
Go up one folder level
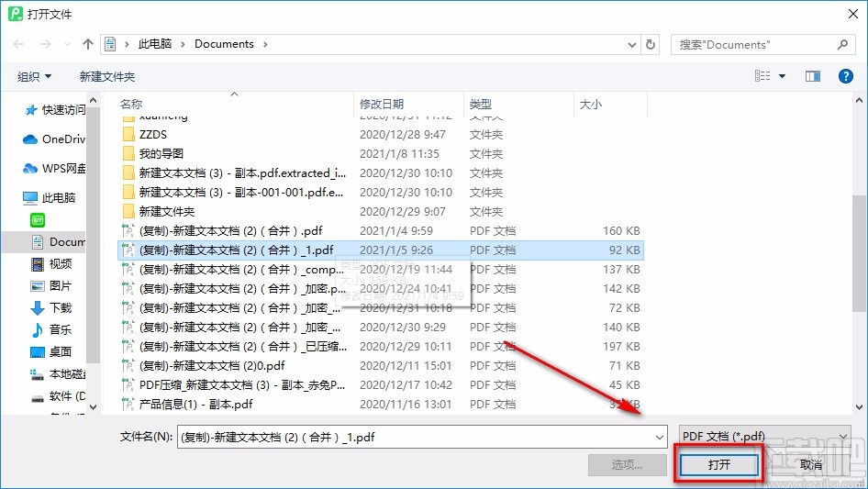87,44
